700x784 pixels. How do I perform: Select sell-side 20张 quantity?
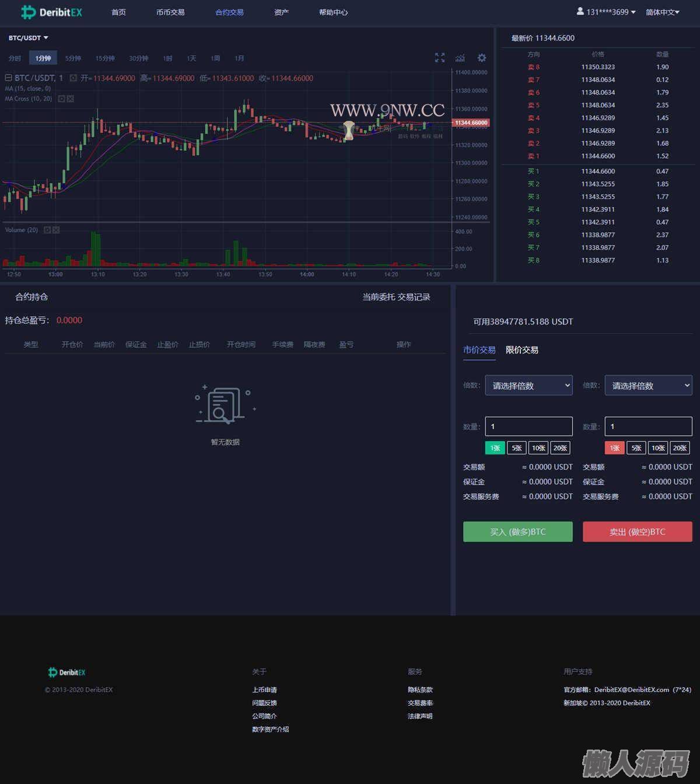680,448
